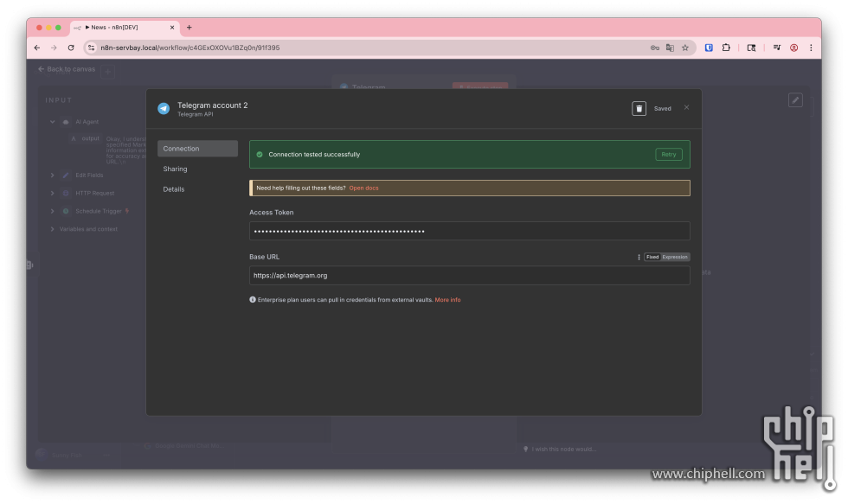
Task: Focus the Access Token field
Action: click(x=469, y=231)
